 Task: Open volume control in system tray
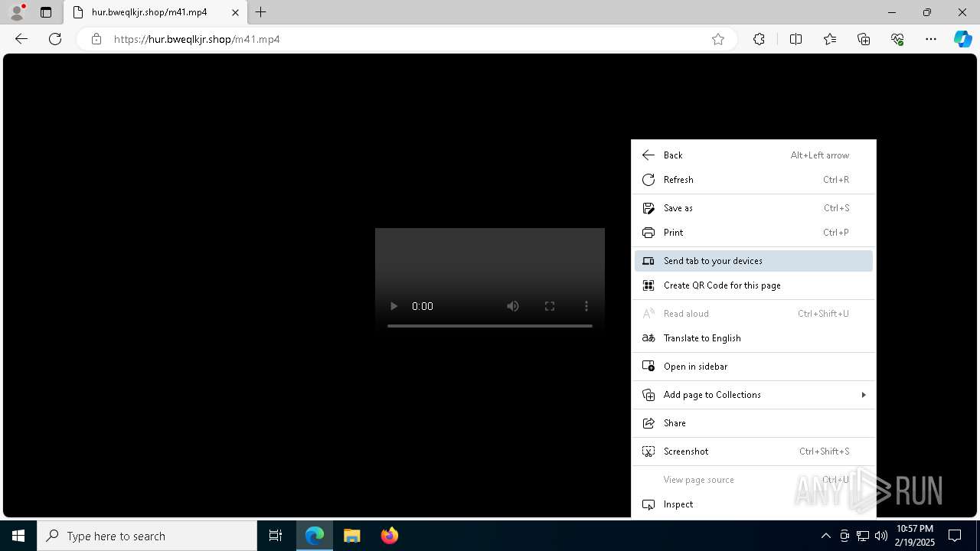tap(881, 536)
